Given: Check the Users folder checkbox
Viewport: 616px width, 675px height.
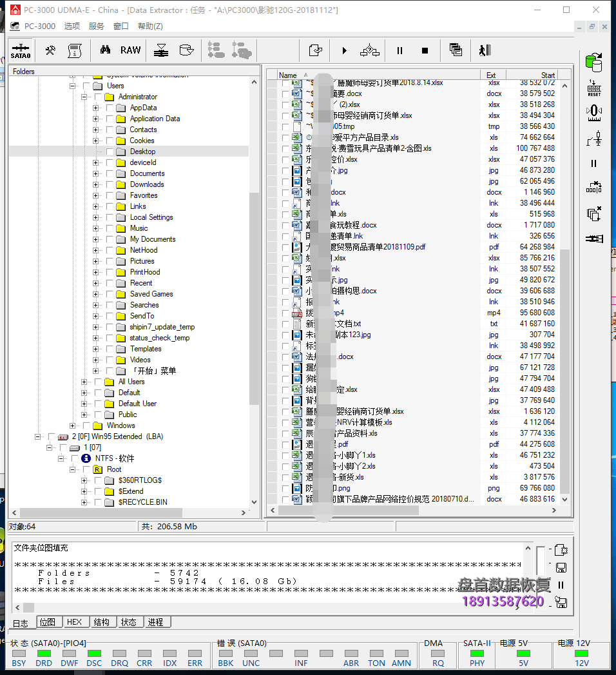Looking at the screenshot, I should click(86, 86).
